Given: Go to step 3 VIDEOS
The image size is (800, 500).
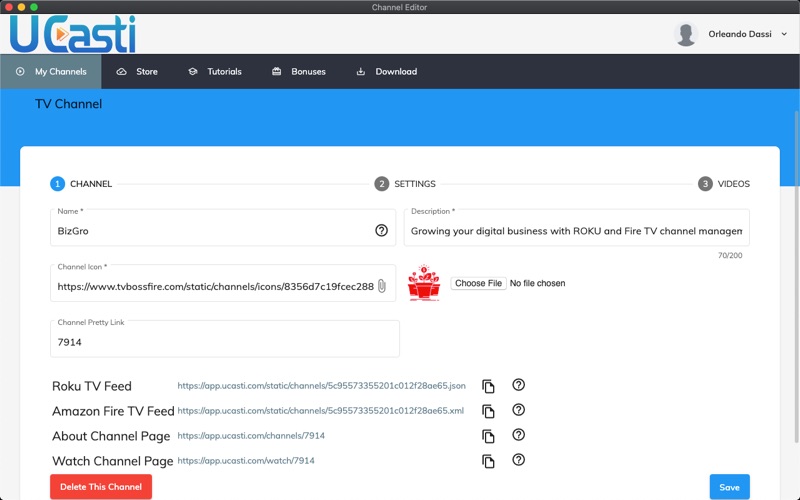Looking at the screenshot, I should 724,184.
